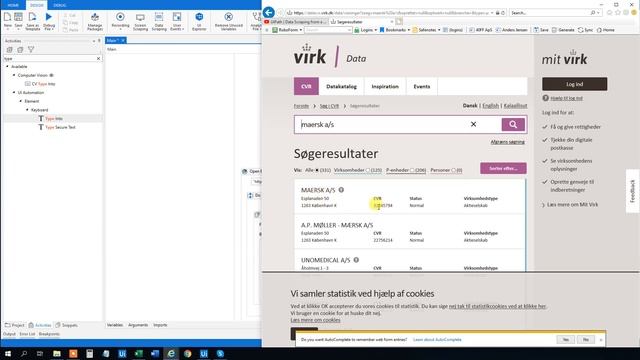This screenshot has height=360, width=640.
Task: Select the Virksomheder radio filter
Action: coord(368,170)
